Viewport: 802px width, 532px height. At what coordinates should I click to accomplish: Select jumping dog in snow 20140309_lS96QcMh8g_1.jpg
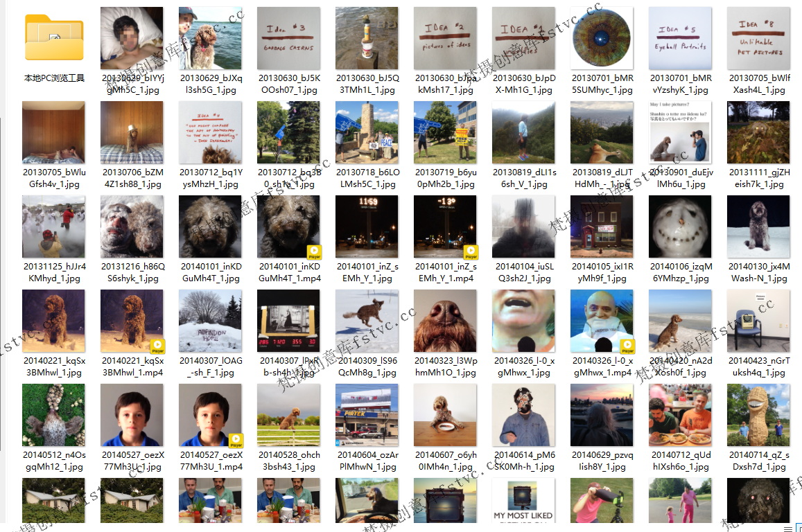pyautogui.click(x=367, y=321)
